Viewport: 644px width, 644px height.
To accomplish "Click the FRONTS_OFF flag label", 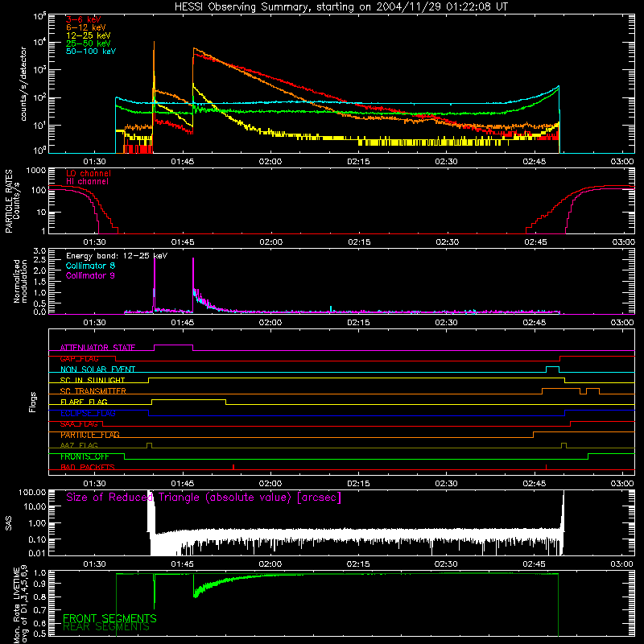I will (x=85, y=456).
